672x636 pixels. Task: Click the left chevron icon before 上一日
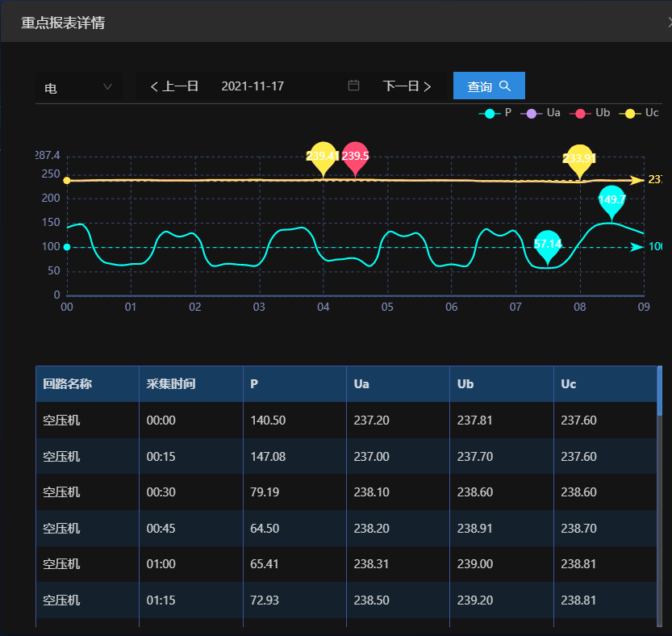click(x=154, y=86)
